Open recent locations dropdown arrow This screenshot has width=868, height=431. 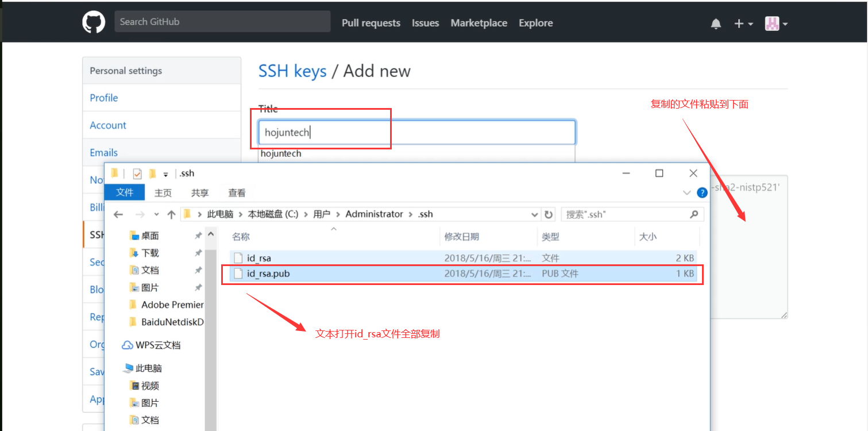tap(156, 214)
